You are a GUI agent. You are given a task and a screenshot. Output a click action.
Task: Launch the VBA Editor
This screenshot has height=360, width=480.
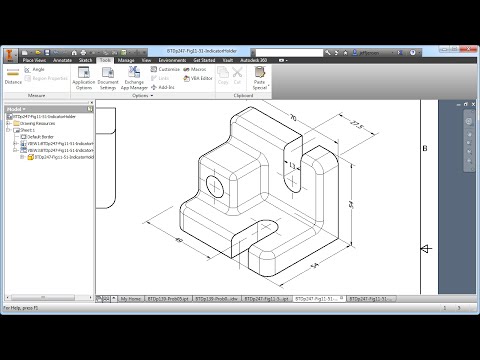click(x=198, y=78)
